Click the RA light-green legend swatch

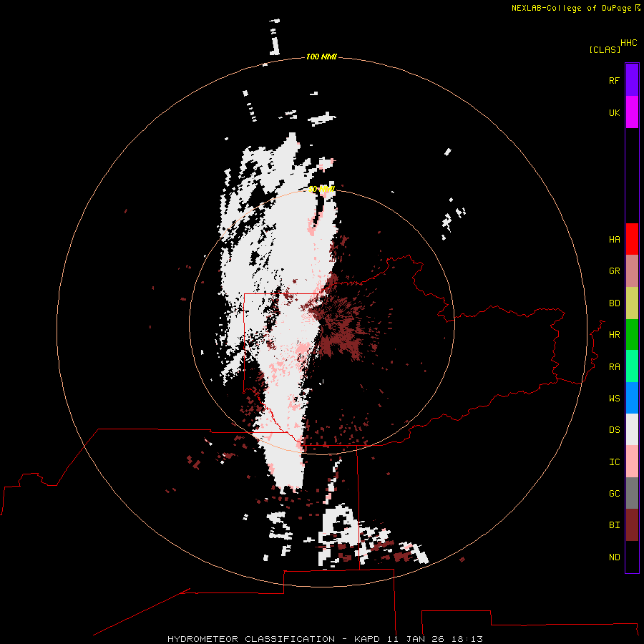(x=632, y=366)
